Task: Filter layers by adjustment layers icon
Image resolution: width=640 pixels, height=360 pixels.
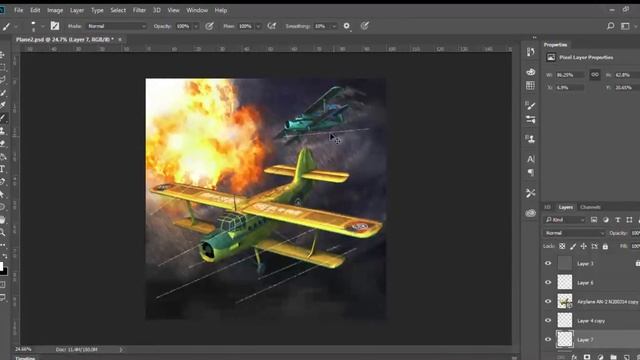Action: (x=606, y=220)
